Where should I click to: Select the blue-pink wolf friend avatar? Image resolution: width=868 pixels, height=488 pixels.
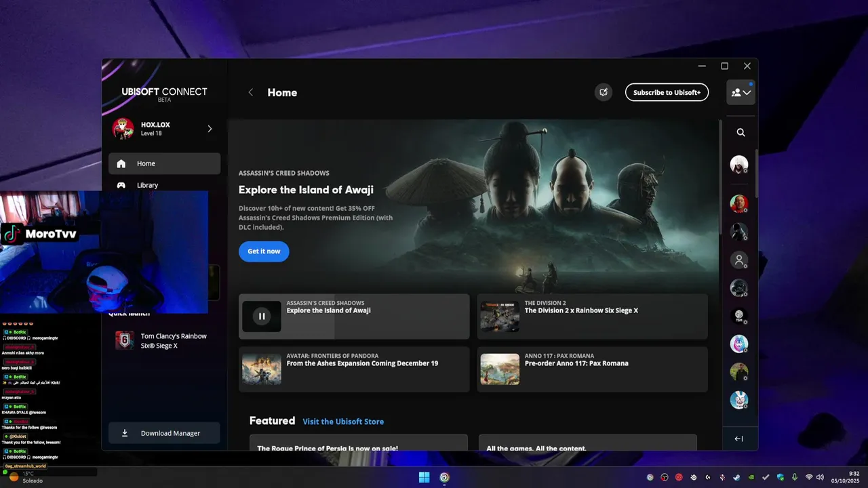click(738, 344)
